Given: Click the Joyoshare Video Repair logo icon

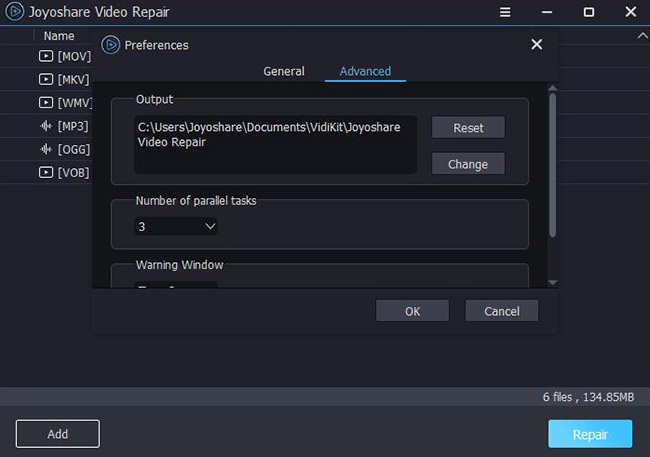Looking at the screenshot, I should (15, 12).
